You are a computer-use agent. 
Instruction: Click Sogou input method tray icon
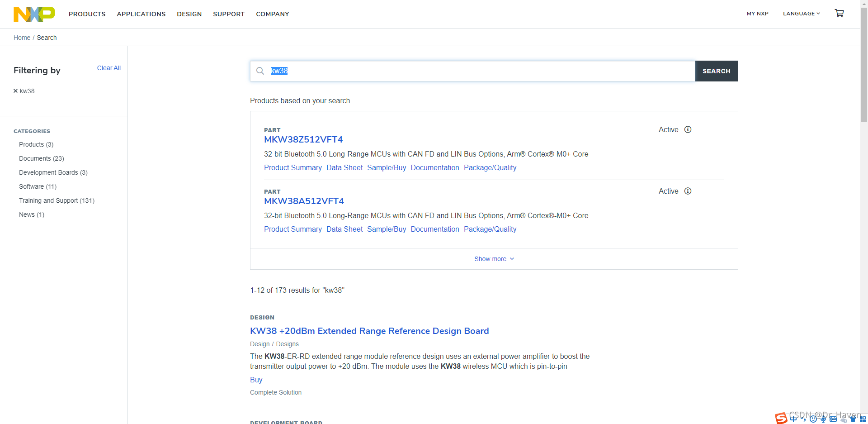click(x=781, y=418)
